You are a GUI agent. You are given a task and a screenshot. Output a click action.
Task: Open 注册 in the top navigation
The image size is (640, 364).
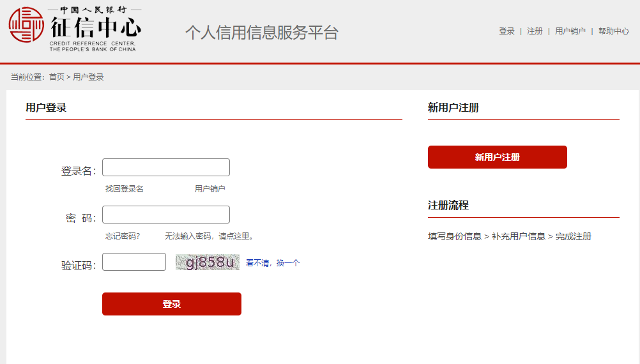pos(535,31)
